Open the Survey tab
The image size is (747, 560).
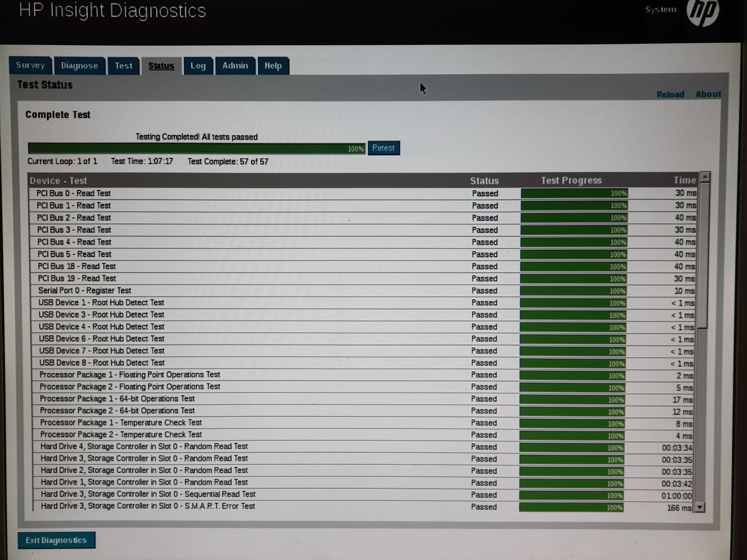(30, 65)
